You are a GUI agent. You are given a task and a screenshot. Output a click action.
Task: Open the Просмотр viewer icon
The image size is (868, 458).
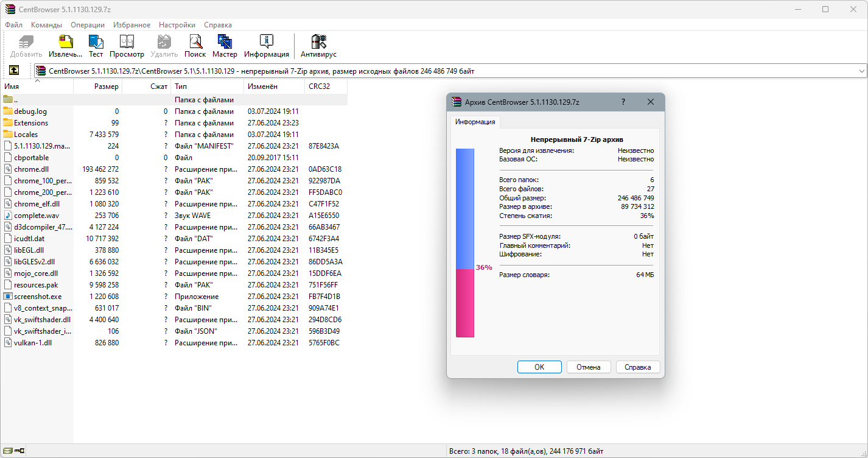pos(127,42)
